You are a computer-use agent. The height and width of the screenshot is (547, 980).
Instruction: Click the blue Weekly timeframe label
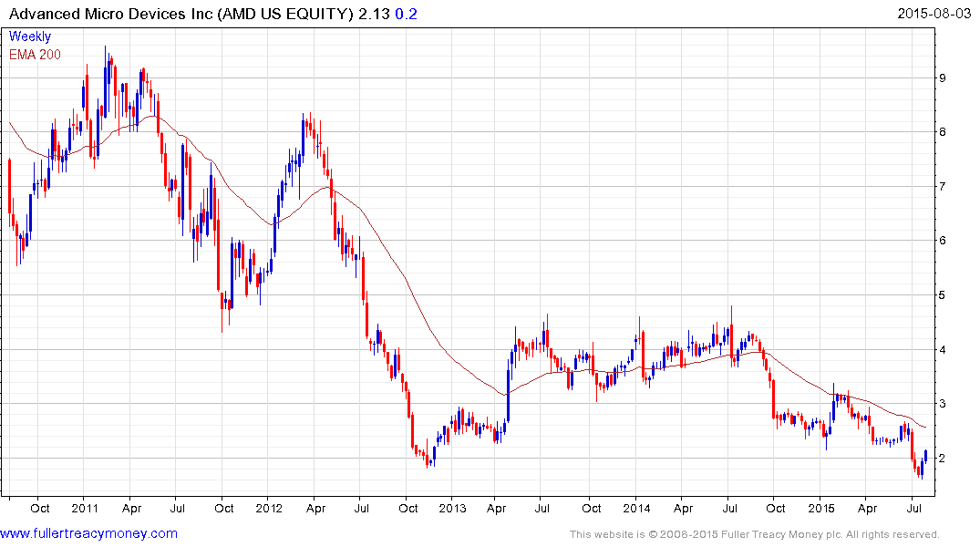pos(30,37)
